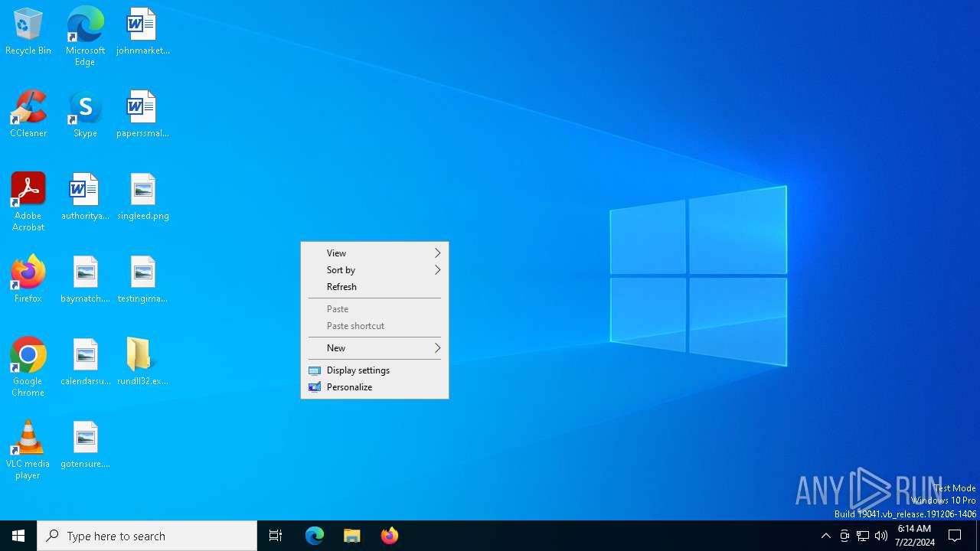Select the authoritya Word document icon
This screenshot has height=551, width=980.
pos(85,197)
